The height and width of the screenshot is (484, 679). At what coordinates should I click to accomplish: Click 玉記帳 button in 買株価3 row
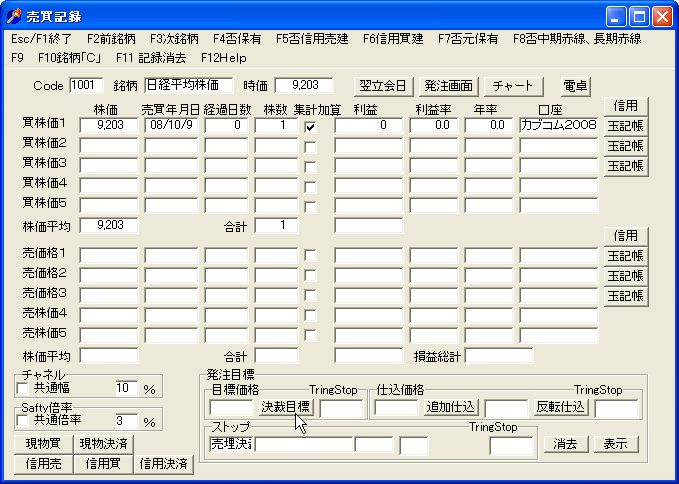625,165
